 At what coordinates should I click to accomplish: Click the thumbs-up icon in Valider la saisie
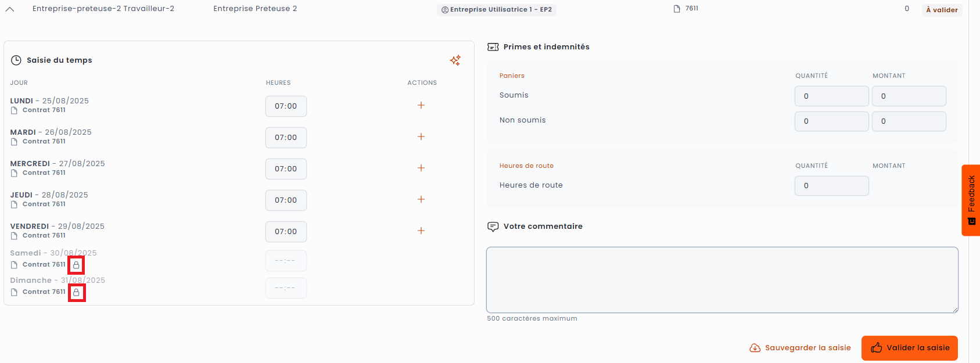pyautogui.click(x=877, y=348)
